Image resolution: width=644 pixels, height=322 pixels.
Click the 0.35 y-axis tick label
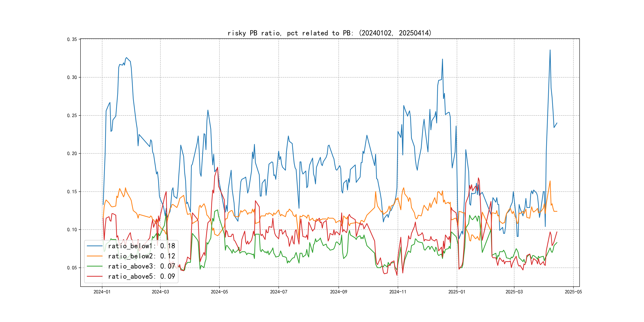pos(72,39)
